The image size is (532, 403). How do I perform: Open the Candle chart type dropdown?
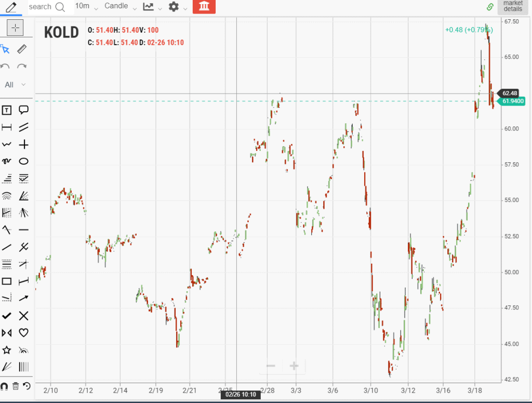click(x=121, y=6)
